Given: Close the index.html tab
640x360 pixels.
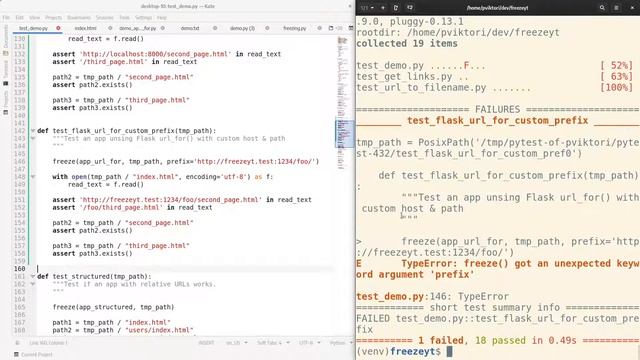Looking at the screenshot, I should (x=110, y=28).
